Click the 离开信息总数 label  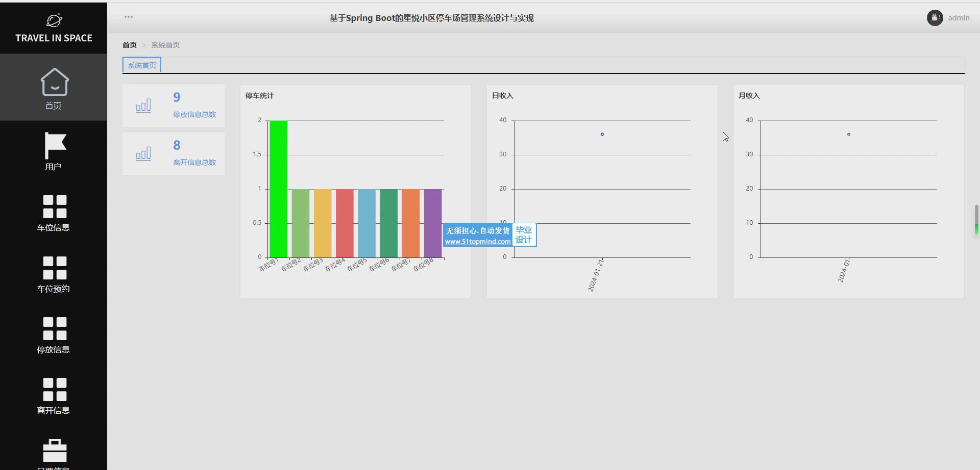pyautogui.click(x=194, y=162)
